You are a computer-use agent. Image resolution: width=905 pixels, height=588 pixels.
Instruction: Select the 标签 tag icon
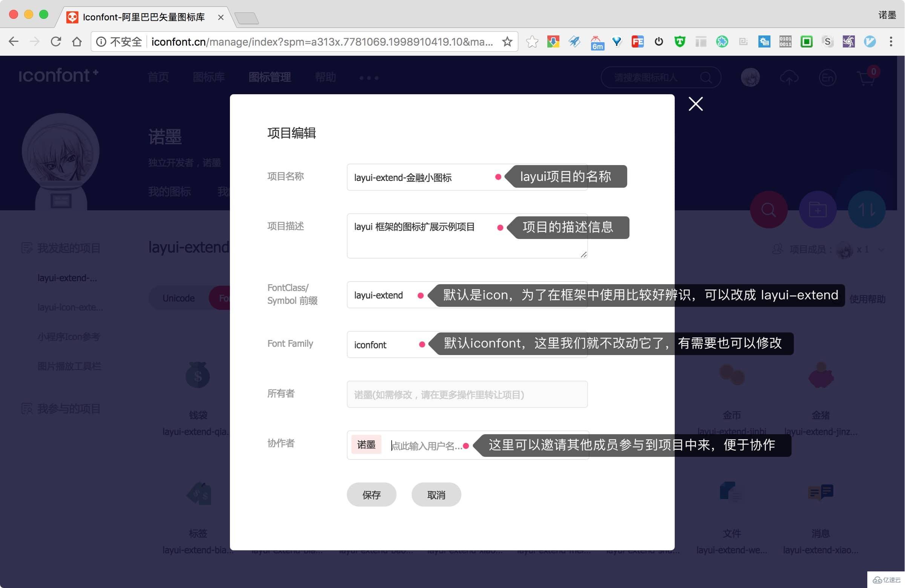199,493
